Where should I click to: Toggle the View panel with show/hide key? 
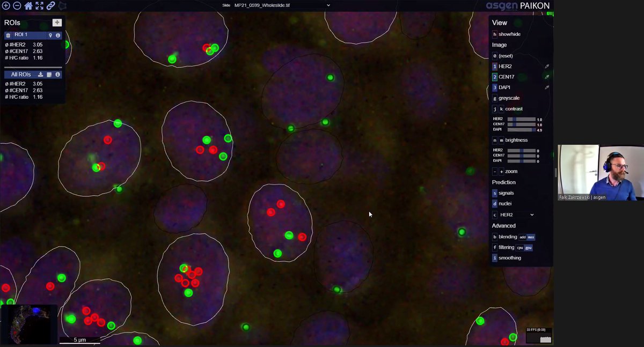click(495, 34)
